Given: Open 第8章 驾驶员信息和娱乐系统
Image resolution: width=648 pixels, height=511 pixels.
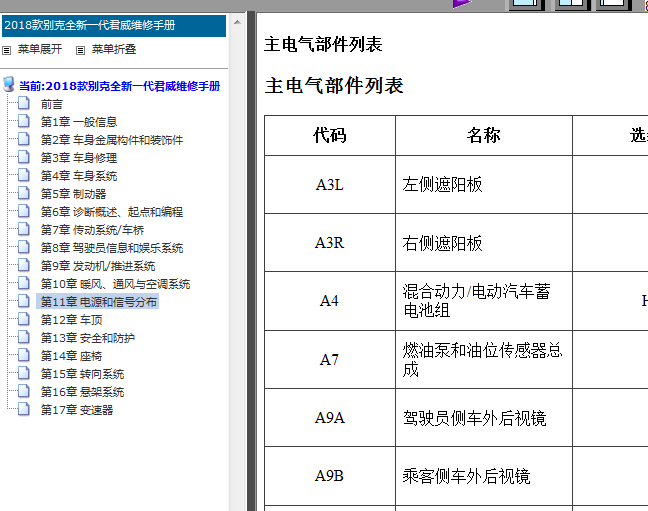Looking at the screenshot, I should (112, 248).
